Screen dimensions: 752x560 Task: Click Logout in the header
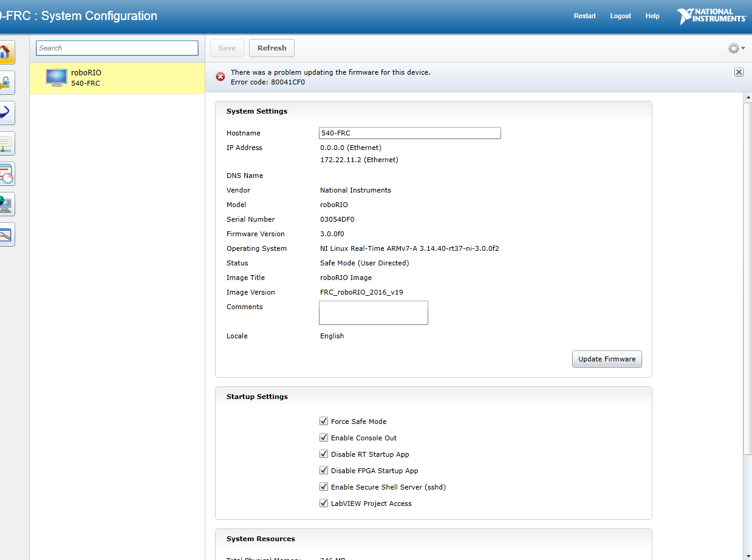[621, 16]
